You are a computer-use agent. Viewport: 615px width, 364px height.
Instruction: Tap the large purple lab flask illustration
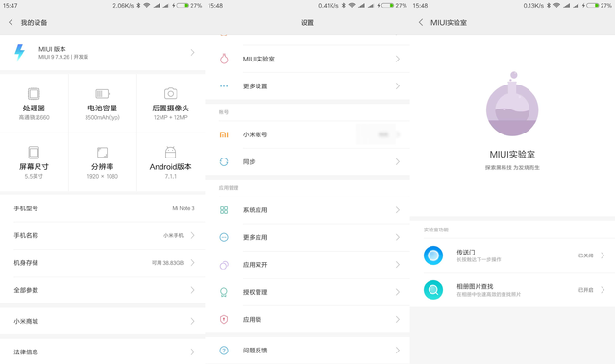tap(512, 105)
